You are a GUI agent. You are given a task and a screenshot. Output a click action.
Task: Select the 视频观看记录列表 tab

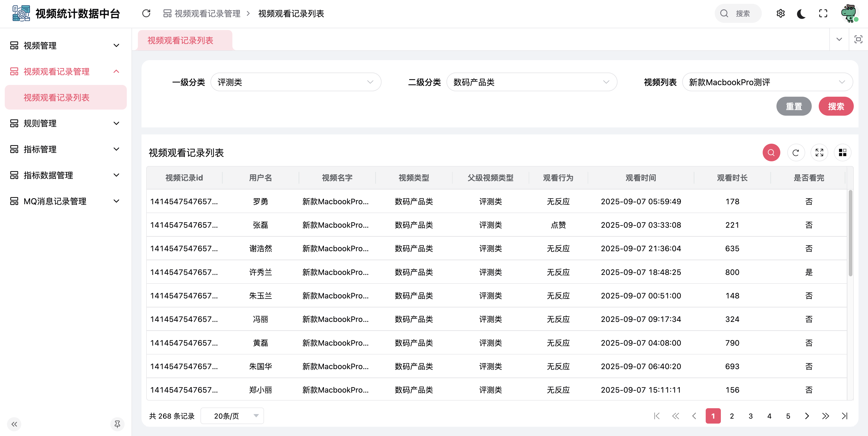pos(181,40)
